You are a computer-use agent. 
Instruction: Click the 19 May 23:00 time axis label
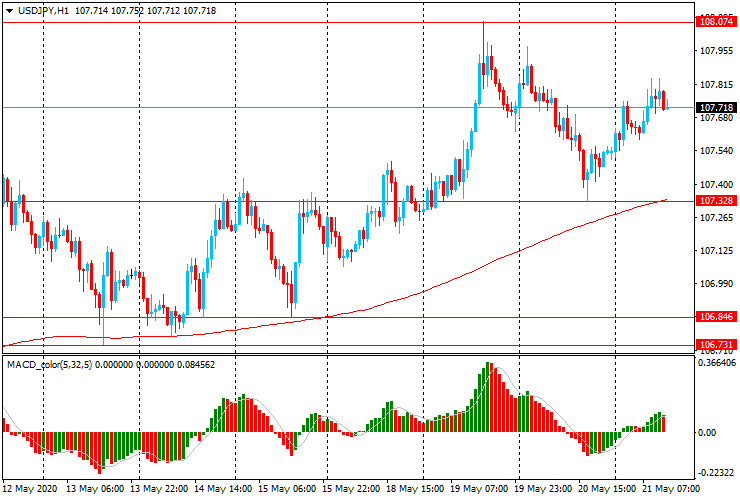(x=543, y=488)
